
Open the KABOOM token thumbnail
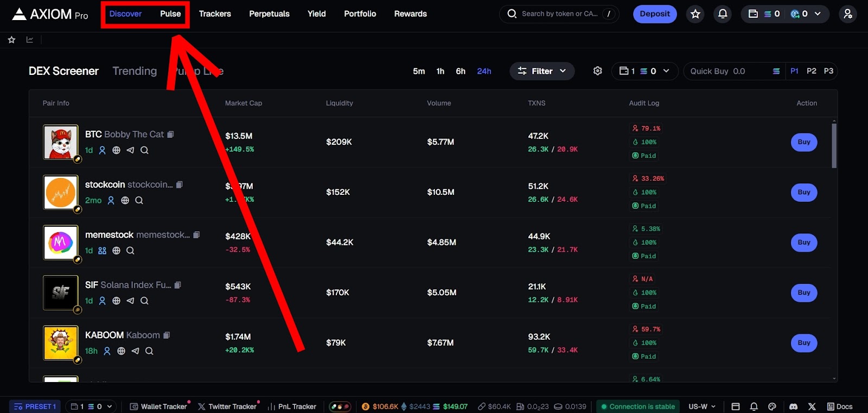61,343
